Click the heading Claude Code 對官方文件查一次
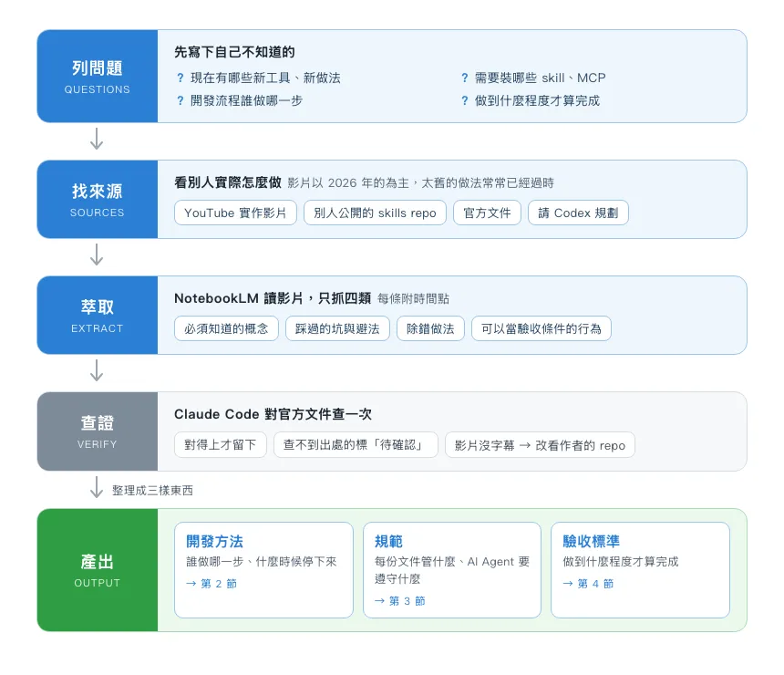 [x=273, y=414]
